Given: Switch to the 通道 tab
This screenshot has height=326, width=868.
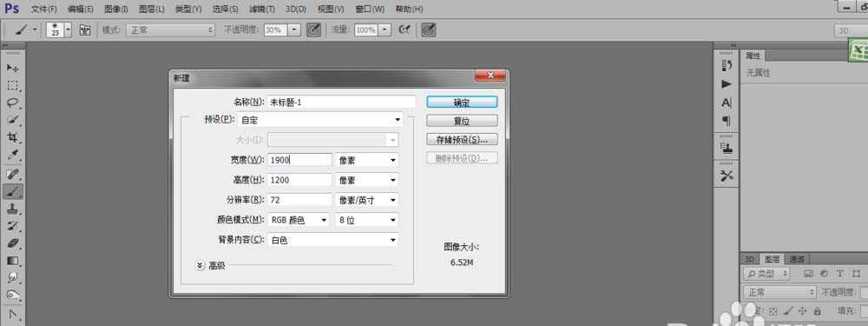Looking at the screenshot, I should (797, 259).
